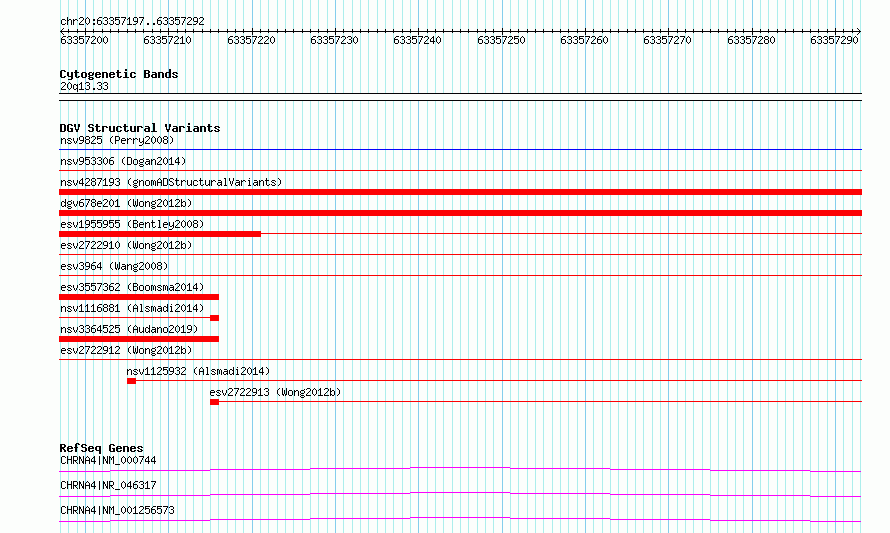Open variant nsv4287193 (gnomADStructuralVariants)
This screenshot has height=533, width=890.
click(171, 182)
